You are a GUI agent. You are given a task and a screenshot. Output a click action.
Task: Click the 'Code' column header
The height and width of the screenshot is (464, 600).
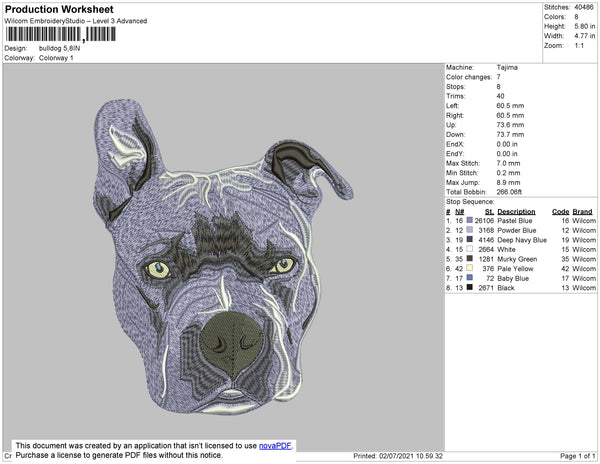point(561,212)
